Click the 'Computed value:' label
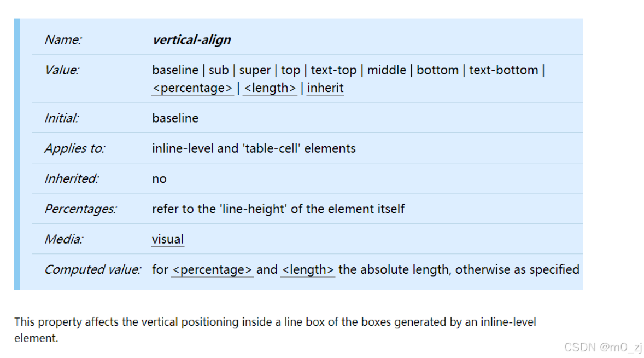Viewport: 644px width, 358px height. click(x=92, y=270)
